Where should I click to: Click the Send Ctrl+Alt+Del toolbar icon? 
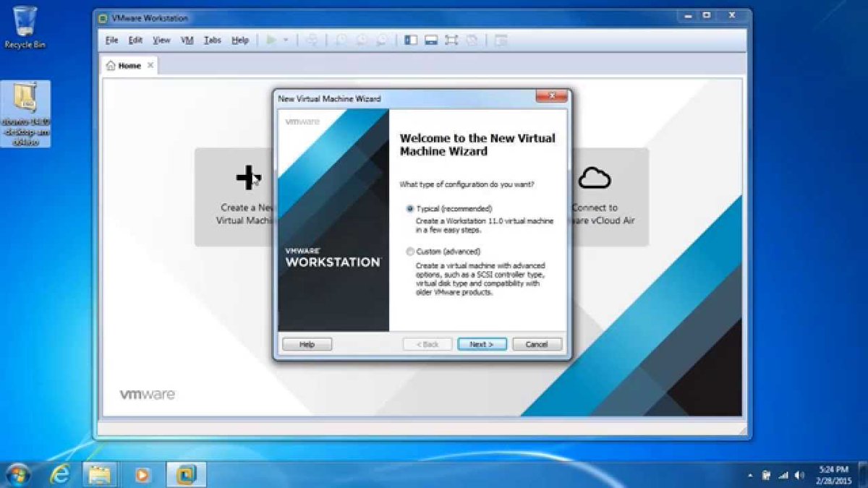coord(312,40)
